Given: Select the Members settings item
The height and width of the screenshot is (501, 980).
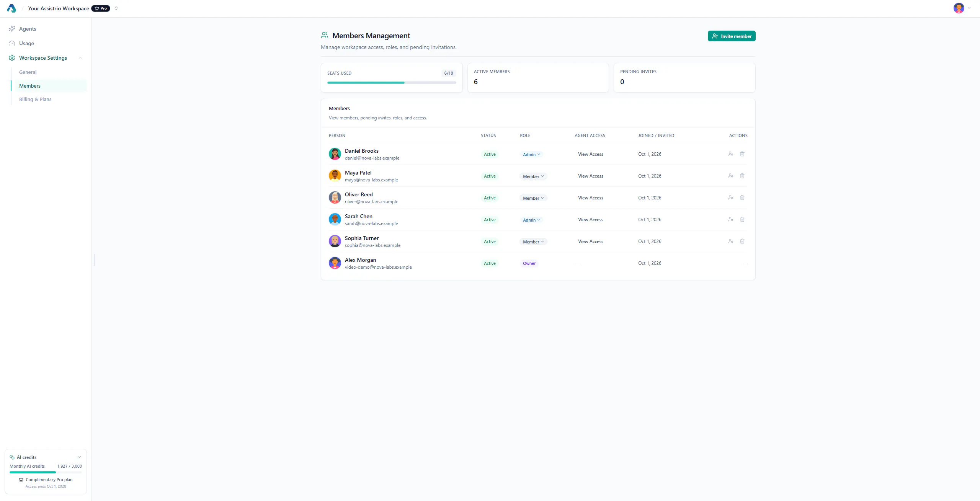Looking at the screenshot, I should (x=49, y=86).
